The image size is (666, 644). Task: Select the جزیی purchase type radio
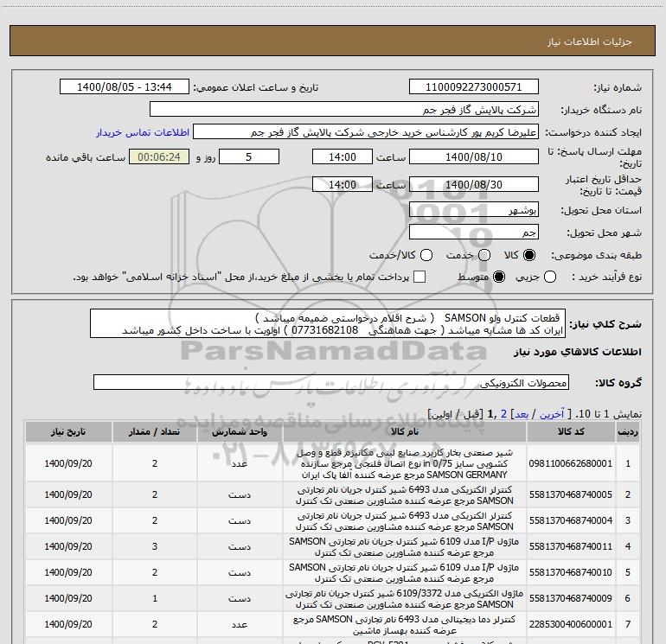click(x=550, y=277)
